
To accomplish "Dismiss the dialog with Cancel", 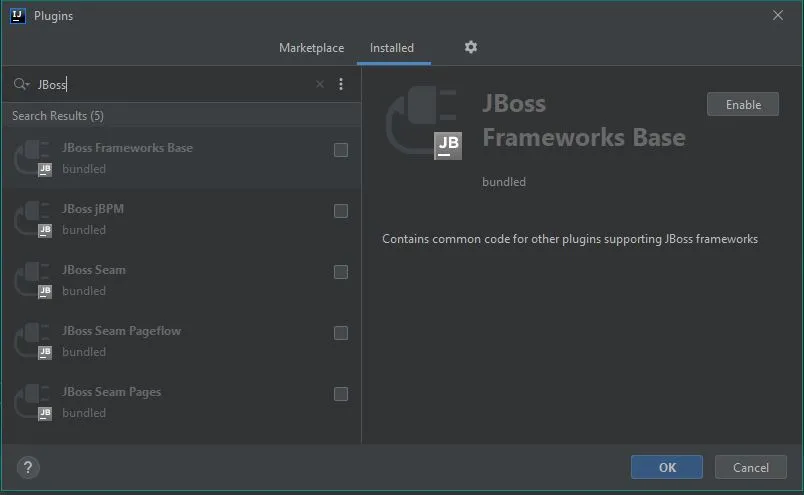I will (751, 467).
